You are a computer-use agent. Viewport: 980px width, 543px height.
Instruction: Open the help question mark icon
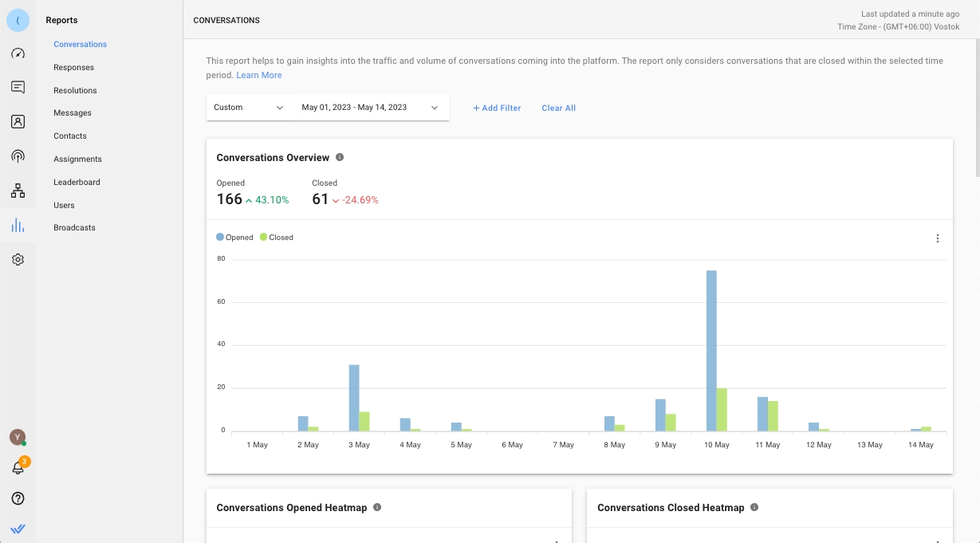[x=18, y=498]
